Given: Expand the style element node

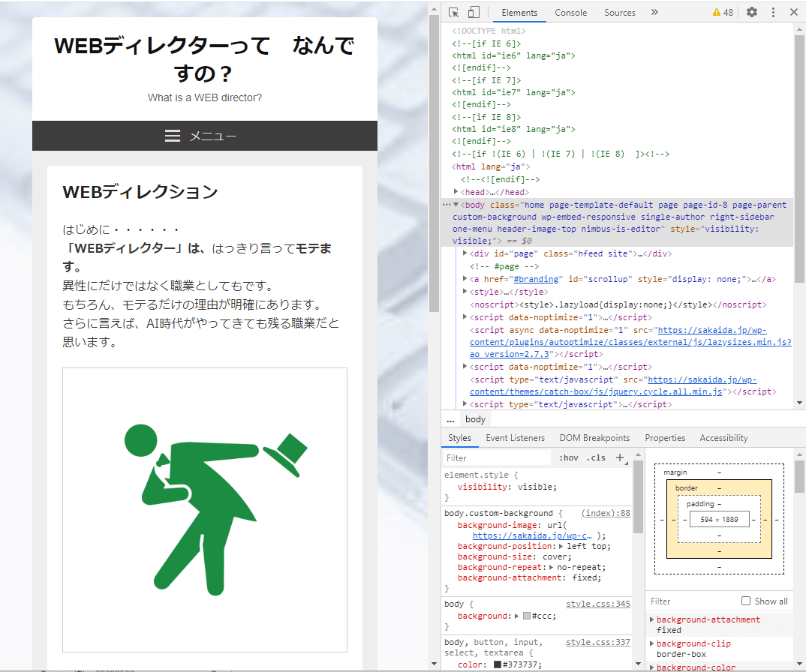Looking at the screenshot, I should (465, 292).
